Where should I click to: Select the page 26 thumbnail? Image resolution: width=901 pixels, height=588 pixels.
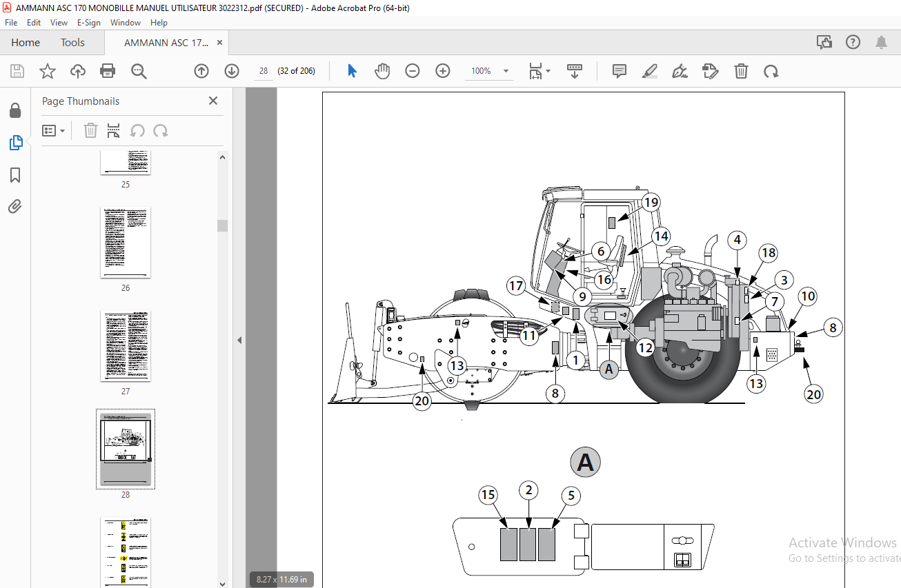tap(126, 243)
